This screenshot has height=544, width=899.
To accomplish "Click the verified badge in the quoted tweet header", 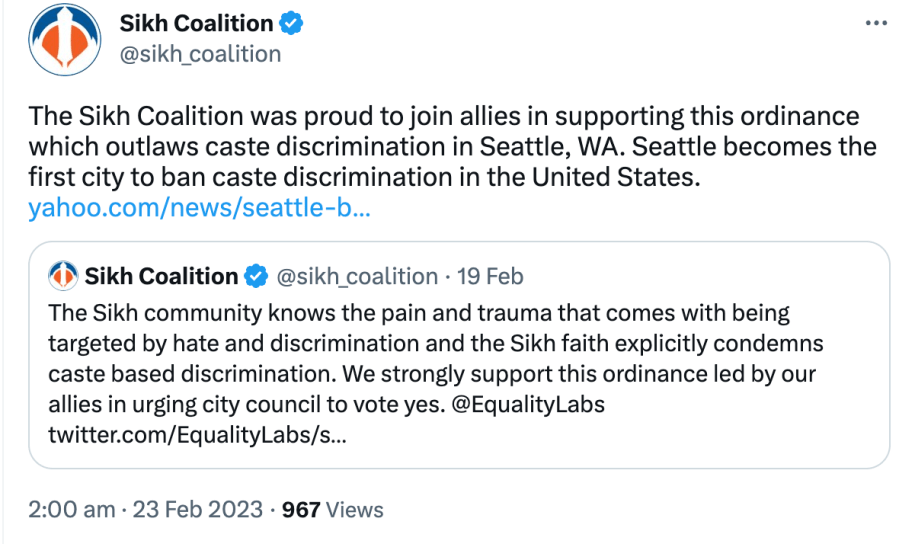I will [x=257, y=276].
